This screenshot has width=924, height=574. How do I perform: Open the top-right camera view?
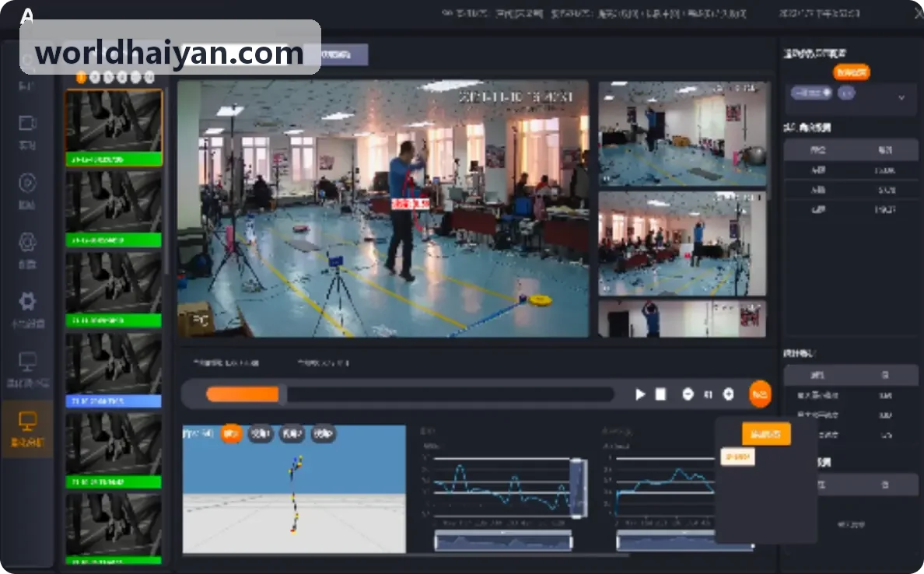coord(682,134)
